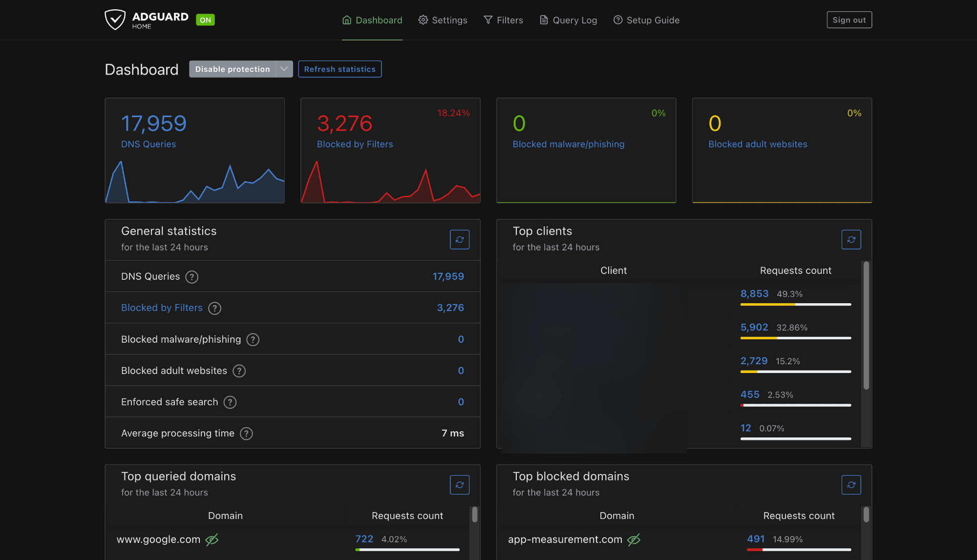This screenshot has width=977, height=560.
Task: Click the 32.86% client progress bar
Action: pyautogui.click(x=796, y=338)
